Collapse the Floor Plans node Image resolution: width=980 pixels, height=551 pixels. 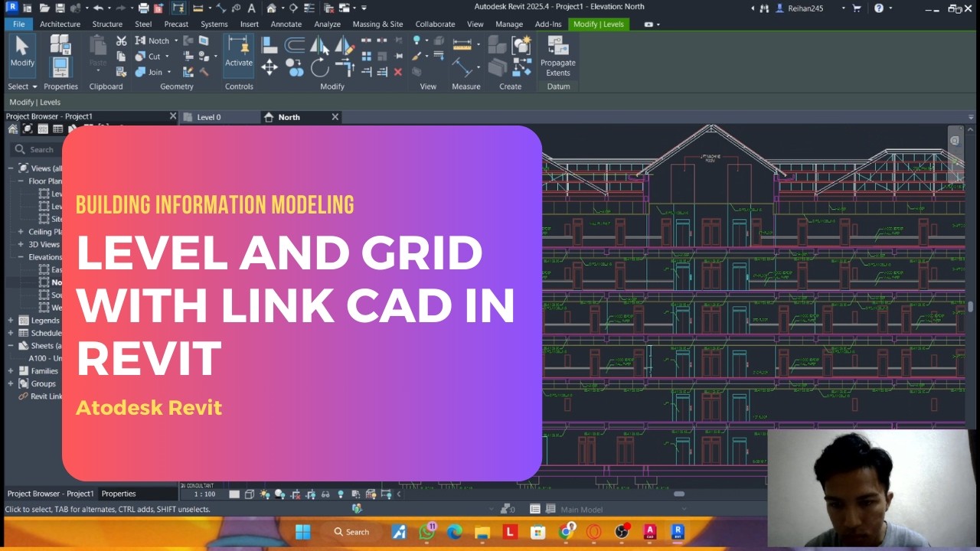pos(21,181)
